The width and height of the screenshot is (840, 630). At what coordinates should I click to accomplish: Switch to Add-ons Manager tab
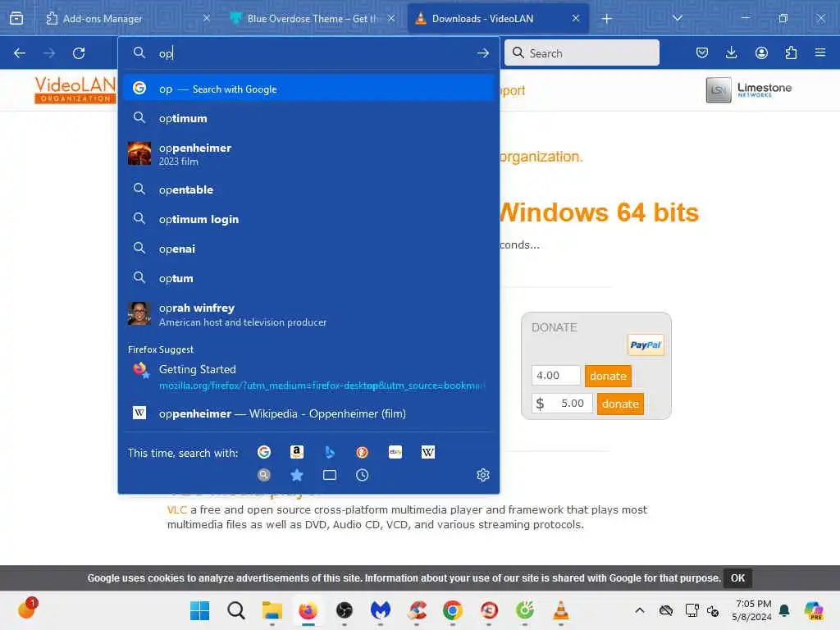(126, 19)
